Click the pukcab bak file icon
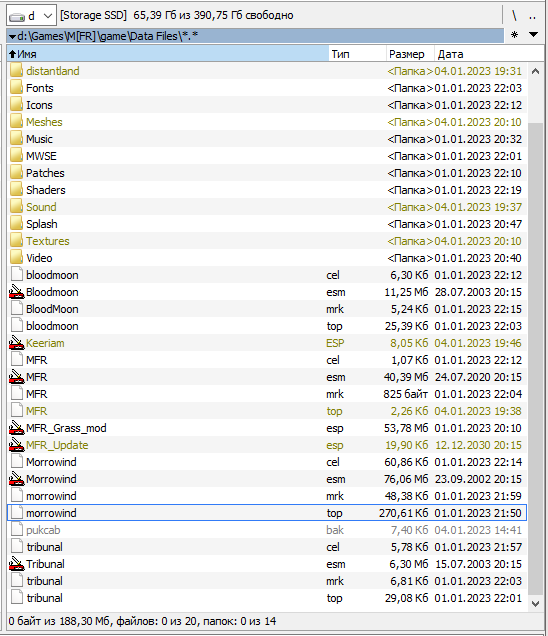 (17, 530)
